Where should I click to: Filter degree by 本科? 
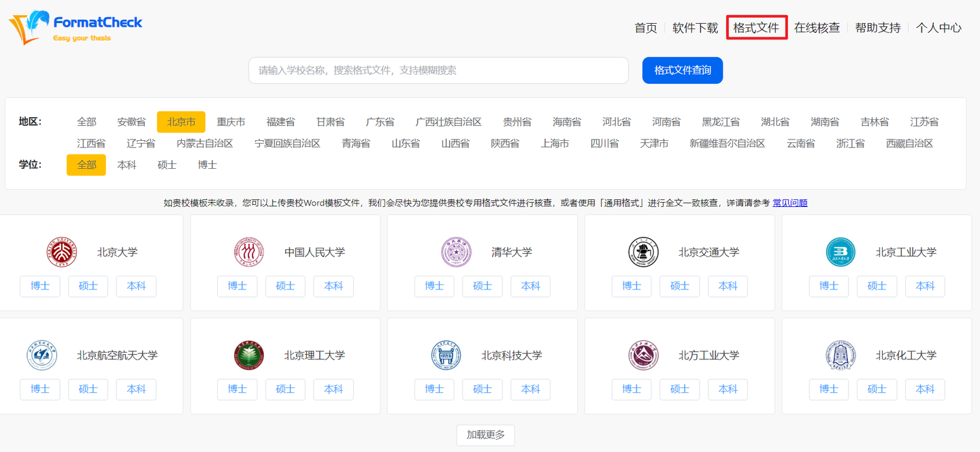[x=127, y=165]
